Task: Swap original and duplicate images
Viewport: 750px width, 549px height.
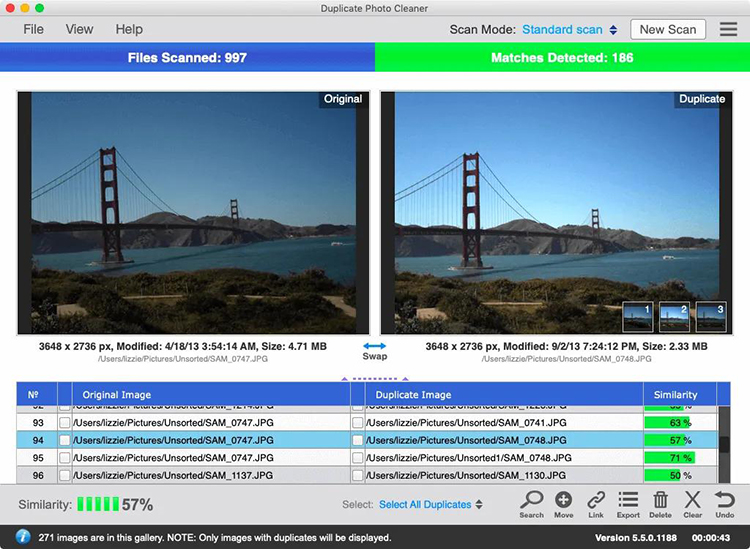Action: (x=375, y=351)
